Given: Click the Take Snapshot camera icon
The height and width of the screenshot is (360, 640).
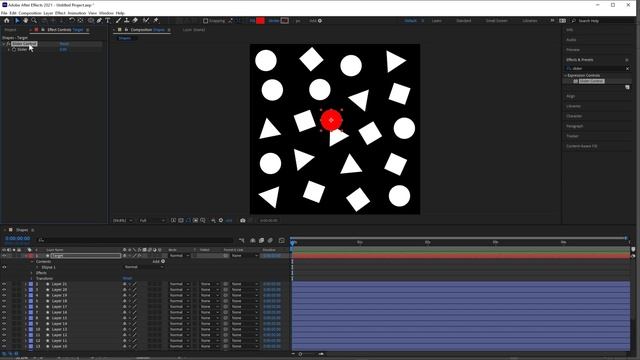Looking at the screenshot, I should coord(243,220).
